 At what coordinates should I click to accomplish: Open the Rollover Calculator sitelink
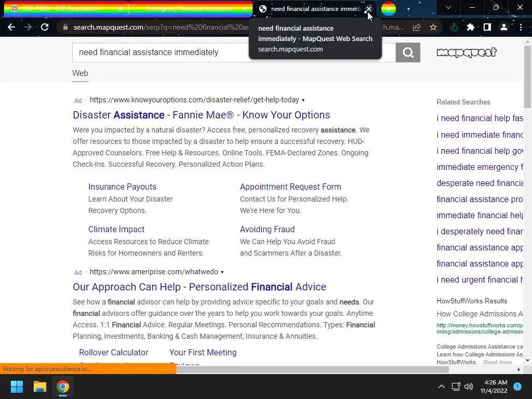tap(114, 353)
